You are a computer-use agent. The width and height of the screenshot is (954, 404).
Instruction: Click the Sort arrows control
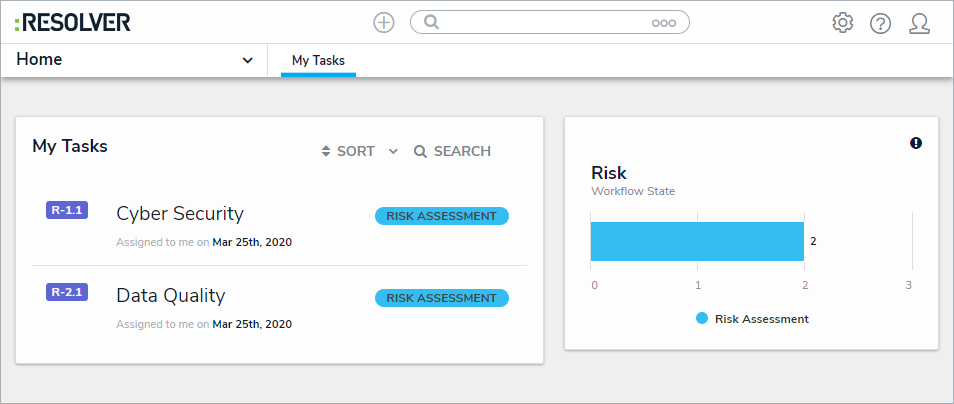coord(347,152)
